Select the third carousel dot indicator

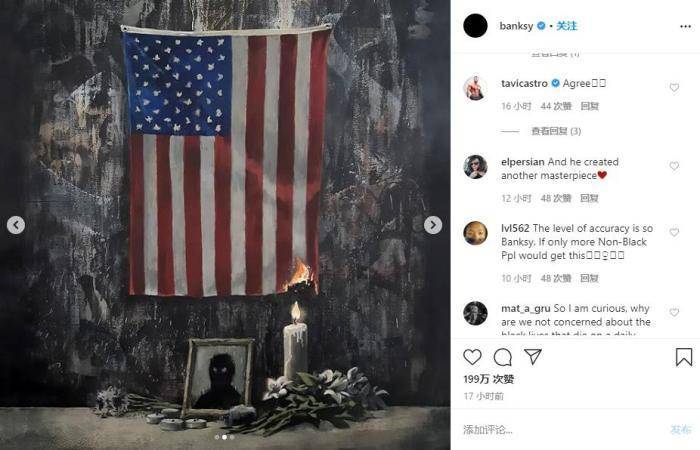tap(232, 438)
